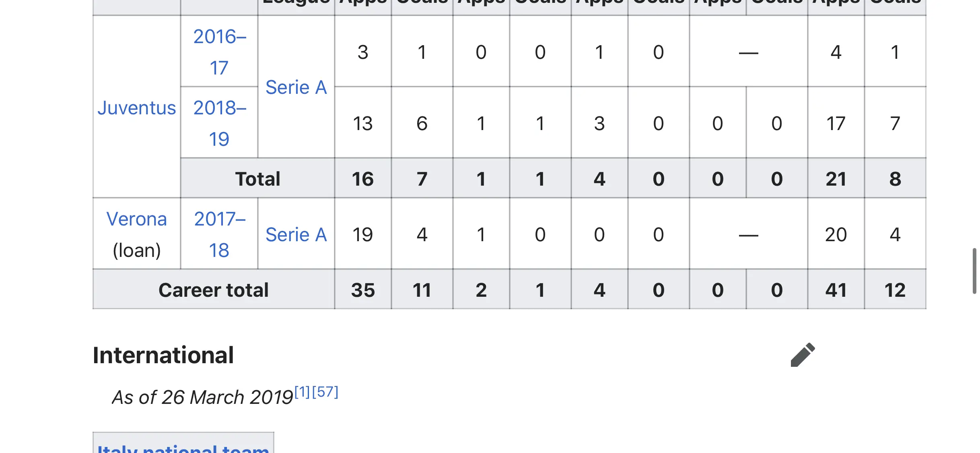The height and width of the screenshot is (453, 980).
Task: Select the Juventus Total row label
Action: coord(257,179)
